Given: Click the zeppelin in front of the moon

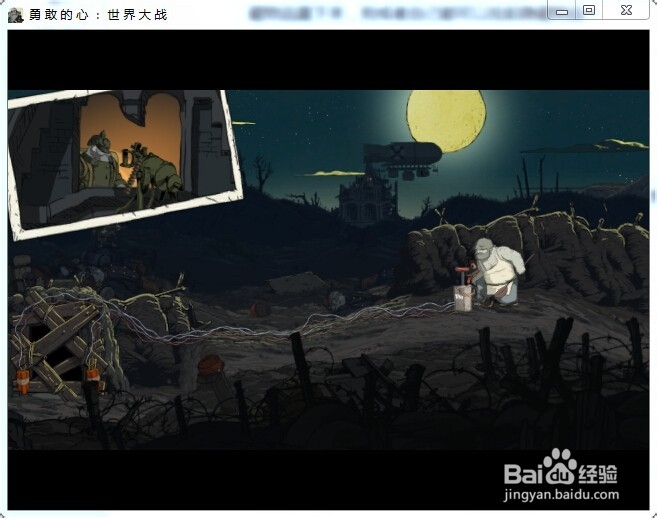Looking at the screenshot, I should (402, 159).
